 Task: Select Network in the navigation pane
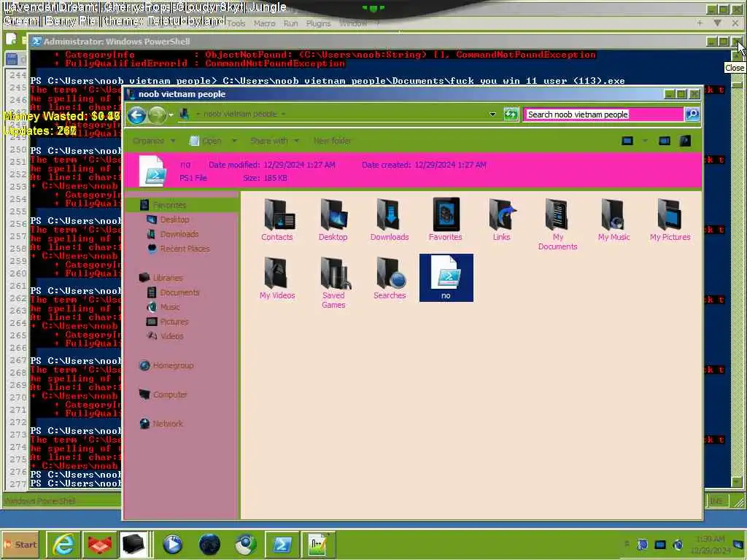pyautogui.click(x=161, y=424)
